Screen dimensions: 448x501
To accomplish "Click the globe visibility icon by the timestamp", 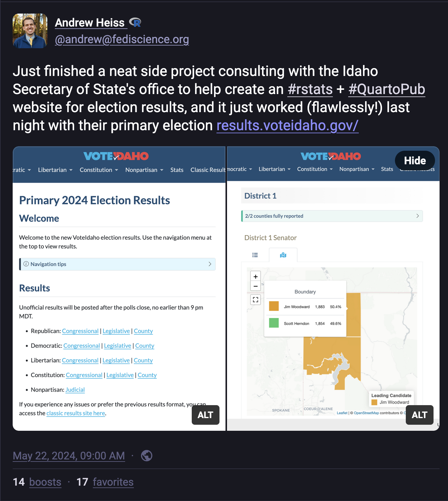I will point(147,455).
